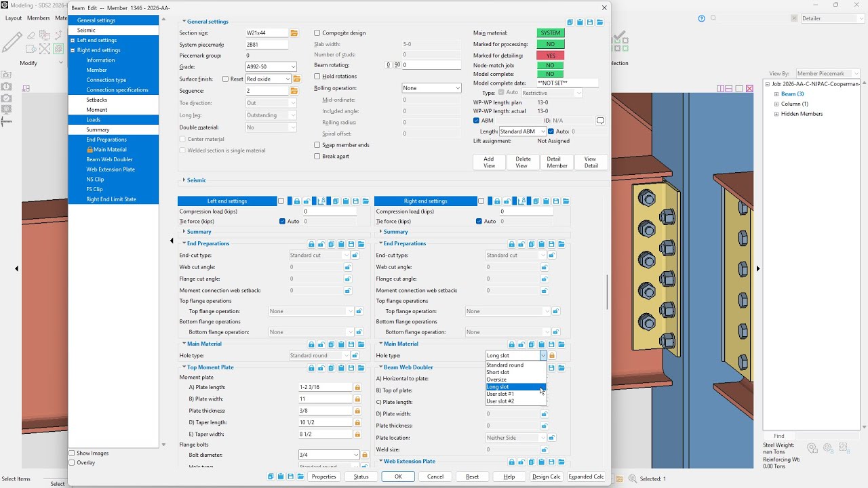Click the Design Calc button
The height and width of the screenshot is (488, 868).
coord(547,476)
